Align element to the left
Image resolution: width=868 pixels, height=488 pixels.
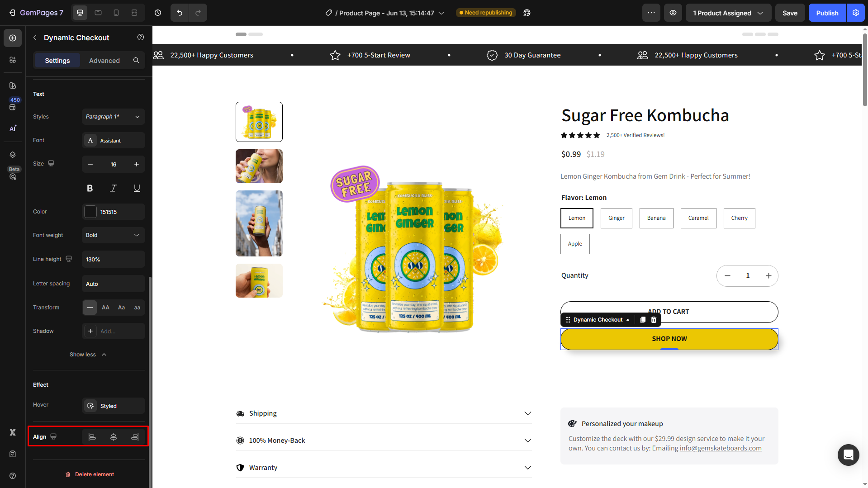(x=92, y=436)
